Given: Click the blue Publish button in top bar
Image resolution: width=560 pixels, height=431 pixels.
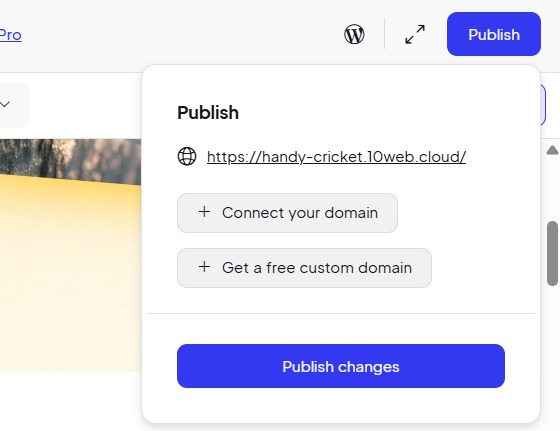Looking at the screenshot, I should [494, 34].
